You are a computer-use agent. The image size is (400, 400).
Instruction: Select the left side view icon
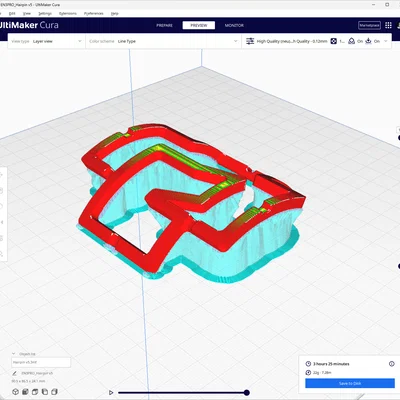tap(45, 392)
